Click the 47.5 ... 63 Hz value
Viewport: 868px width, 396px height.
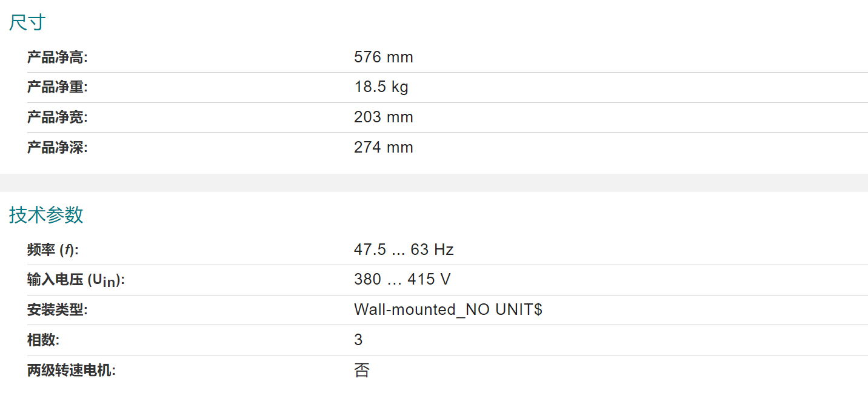pos(404,249)
